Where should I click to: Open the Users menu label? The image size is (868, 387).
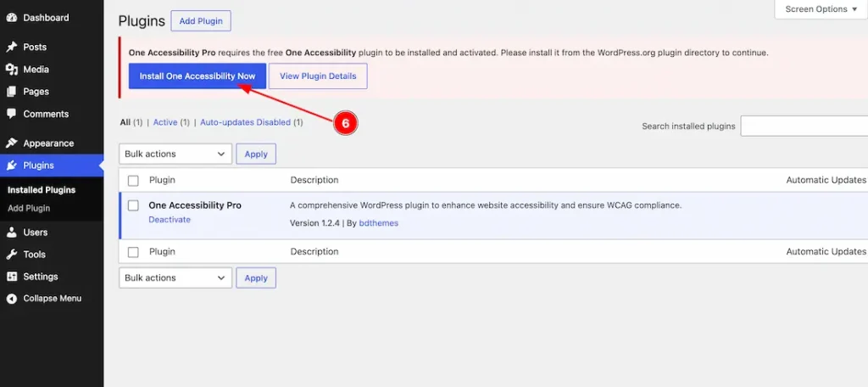point(36,233)
